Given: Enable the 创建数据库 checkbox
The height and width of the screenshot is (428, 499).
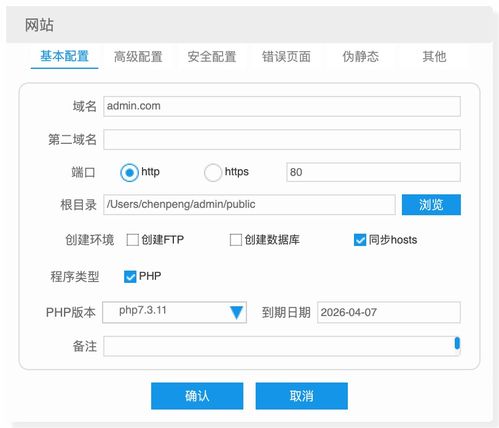Looking at the screenshot, I should coord(236,240).
